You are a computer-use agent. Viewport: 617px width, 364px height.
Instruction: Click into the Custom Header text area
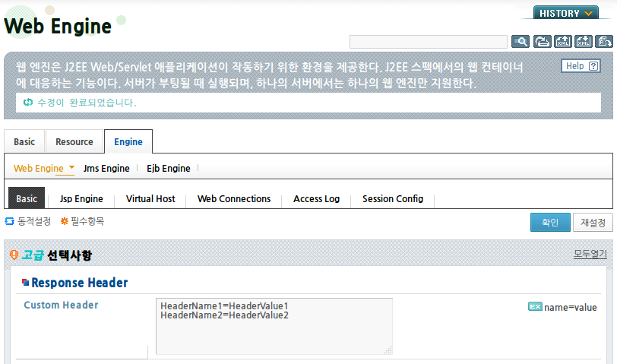click(274, 326)
